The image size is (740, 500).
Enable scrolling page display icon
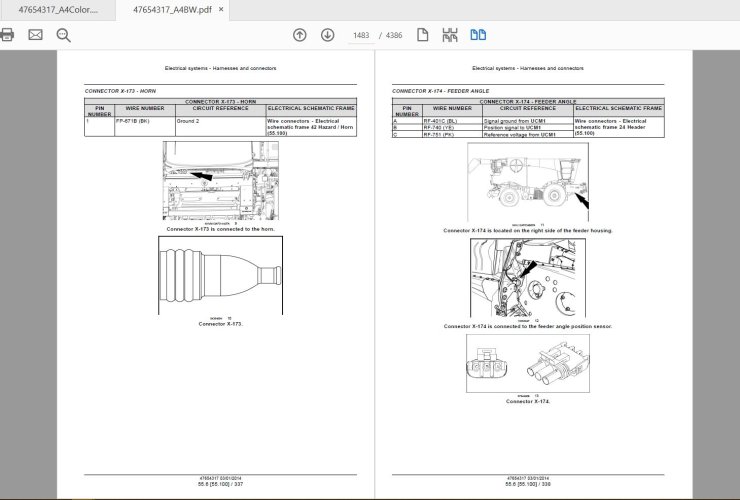tap(450, 35)
